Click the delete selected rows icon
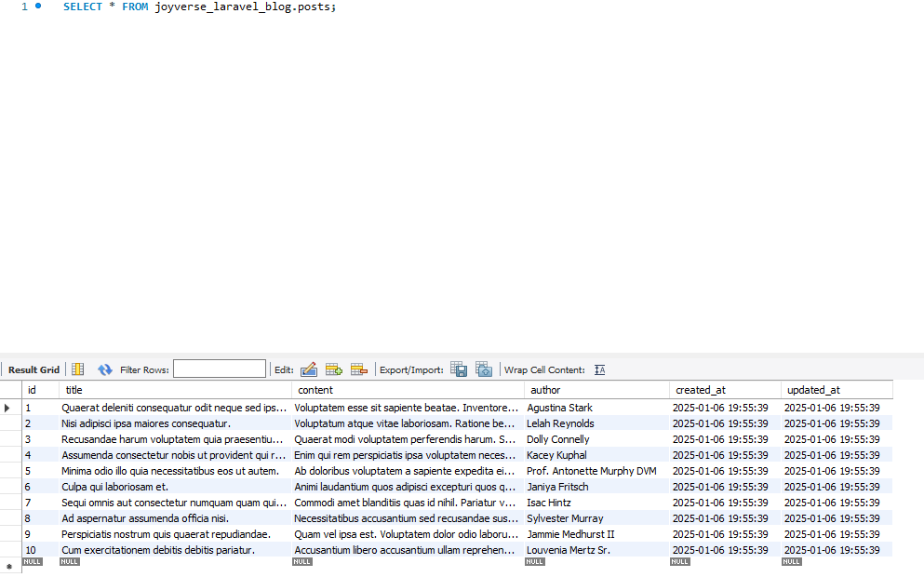924x577 pixels. [x=359, y=369]
